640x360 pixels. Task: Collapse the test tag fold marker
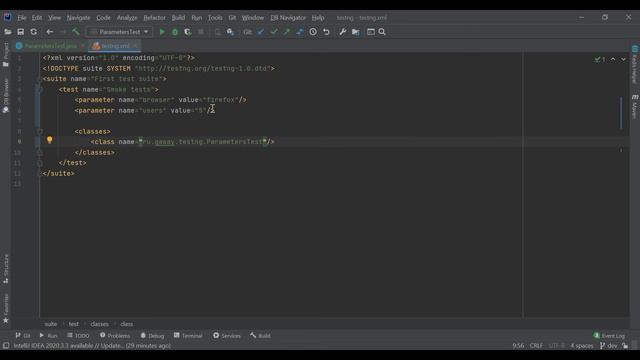40,89
